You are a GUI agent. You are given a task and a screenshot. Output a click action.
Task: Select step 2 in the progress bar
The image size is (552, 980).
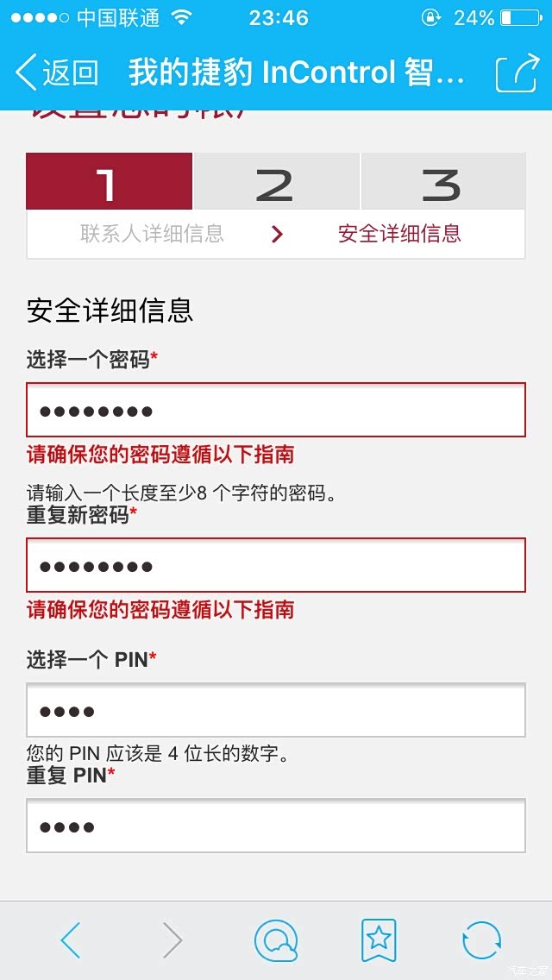point(276,182)
